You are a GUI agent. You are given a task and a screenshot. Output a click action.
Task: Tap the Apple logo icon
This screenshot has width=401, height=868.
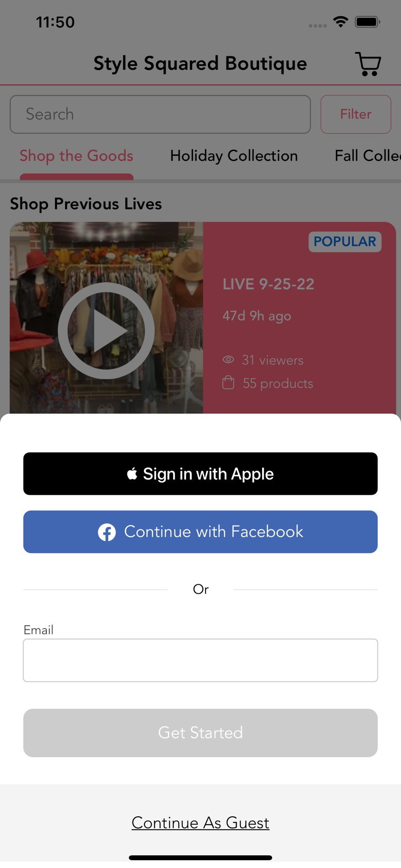point(132,473)
